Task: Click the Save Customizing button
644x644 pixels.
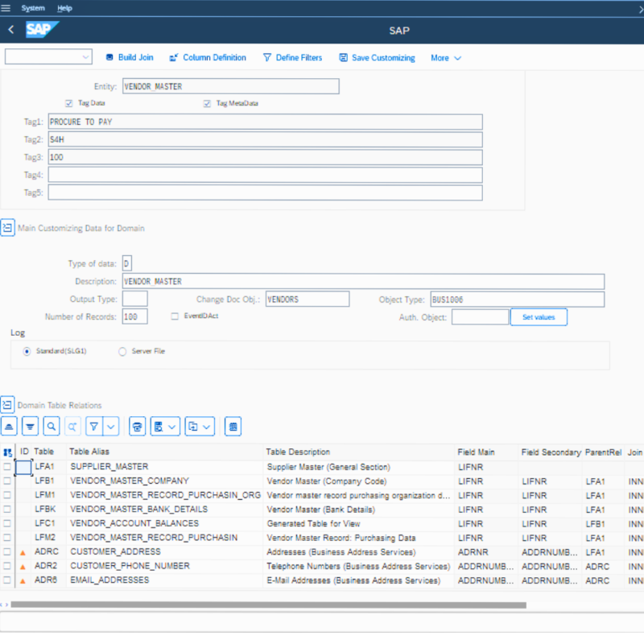Action: coord(377,58)
